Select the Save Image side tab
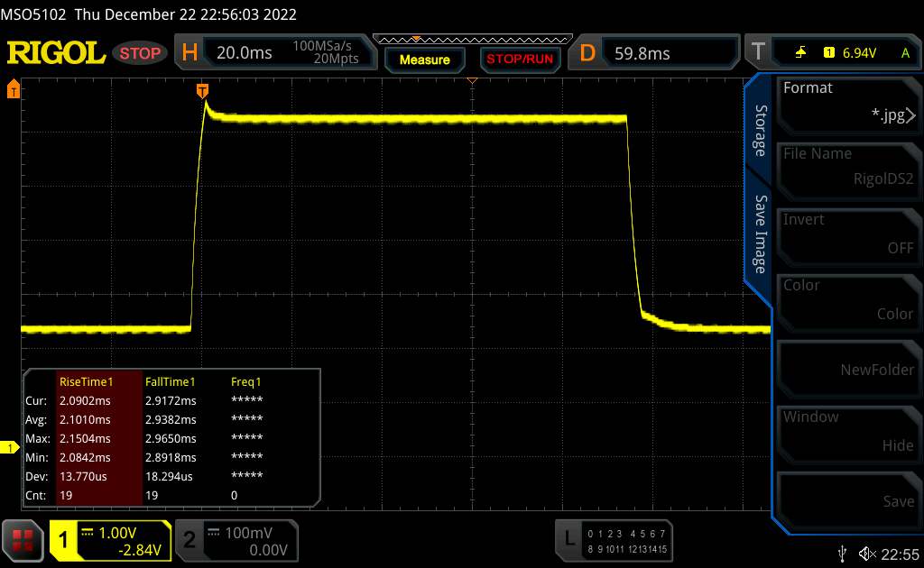This screenshot has width=924, height=568. tap(760, 234)
